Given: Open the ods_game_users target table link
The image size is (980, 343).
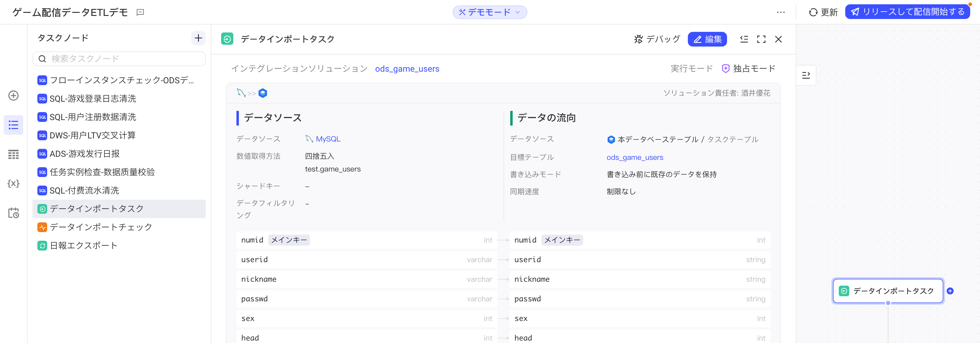Looking at the screenshot, I should (x=635, y=157).
